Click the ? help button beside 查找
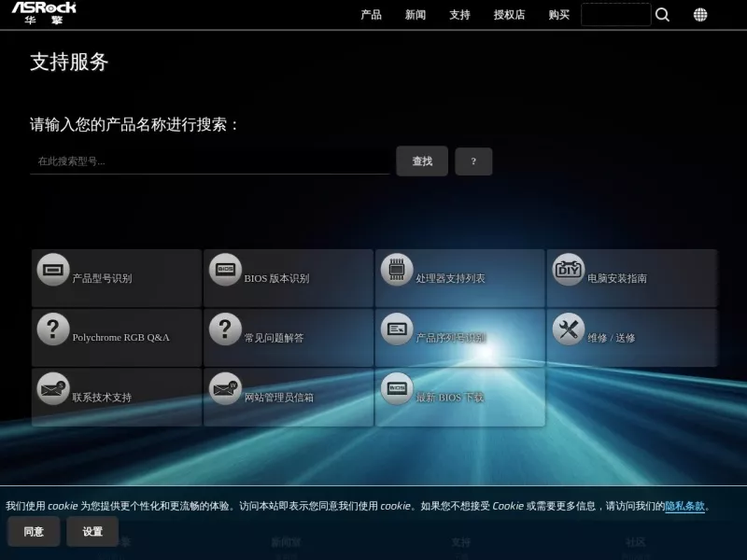Image resolution: width=747 pixels, height=560 pixels. 473,161
